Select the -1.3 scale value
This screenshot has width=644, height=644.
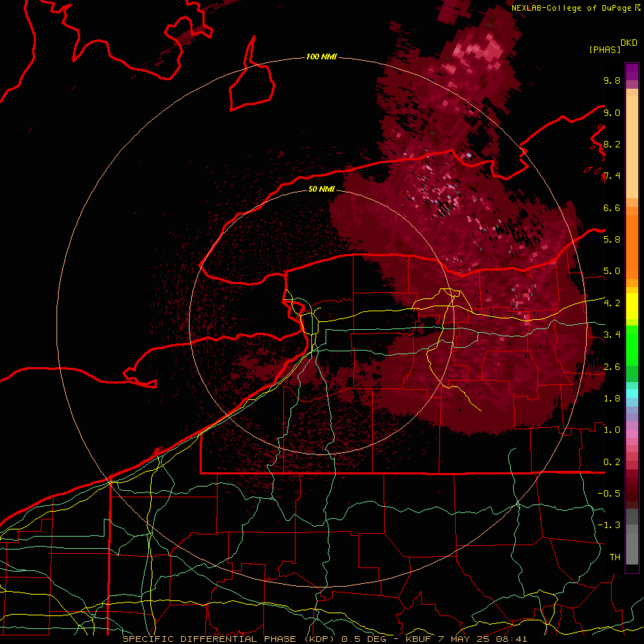coord(609,525)
